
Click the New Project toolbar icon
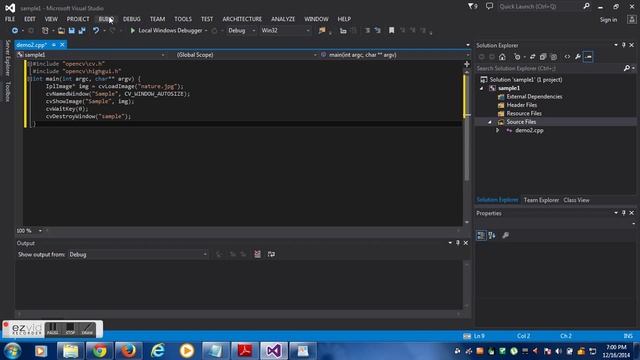(45, 31)
